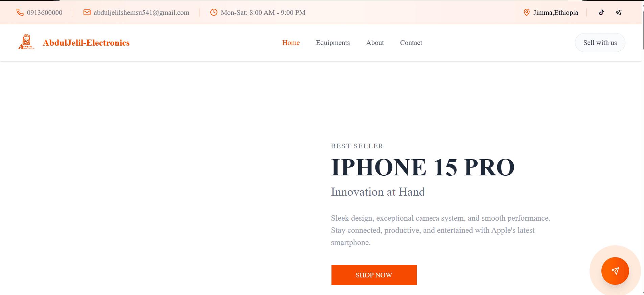Open the floating orange Telegram chat button
Viewport: 644px width, 295px height.
615,271
